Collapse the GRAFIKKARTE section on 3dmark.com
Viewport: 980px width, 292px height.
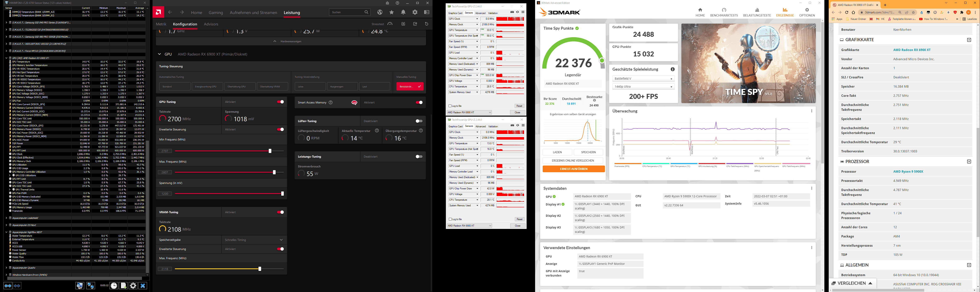tap(969, 40)
